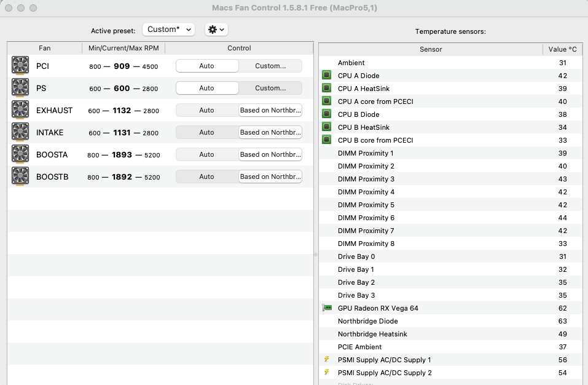Click the CPU B core from PCECI chip icon

[327, 140]
